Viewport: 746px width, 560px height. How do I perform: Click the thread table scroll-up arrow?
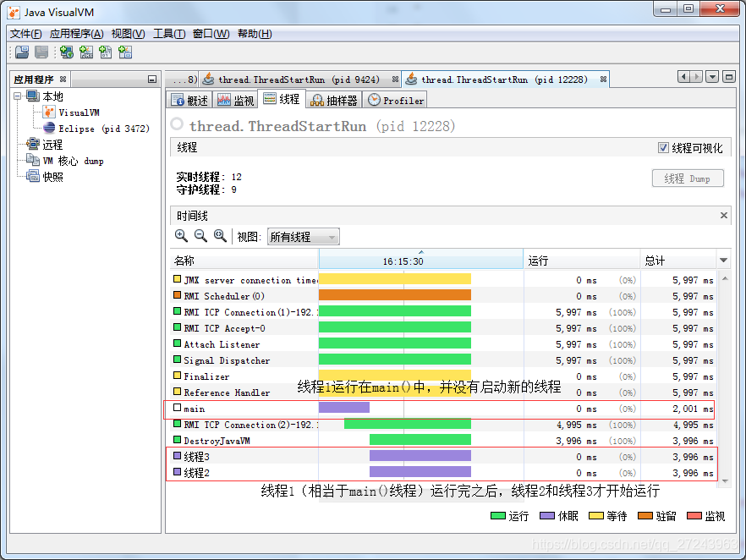tap(725, 278)
